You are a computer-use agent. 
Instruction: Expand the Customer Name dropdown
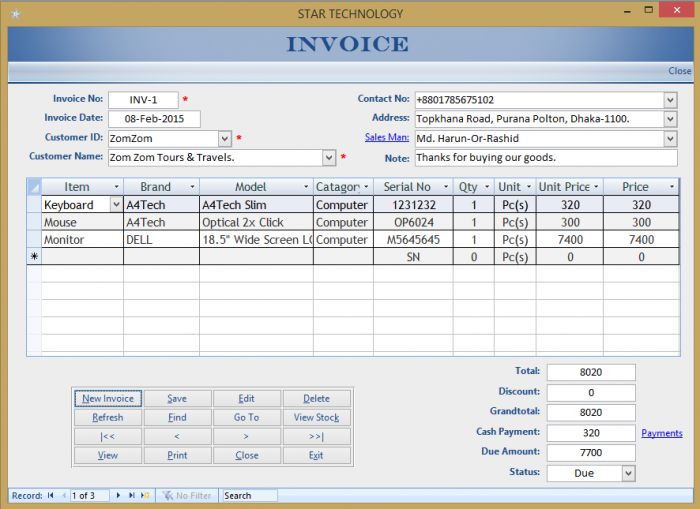pyautogui.click(x=329, y=158)
